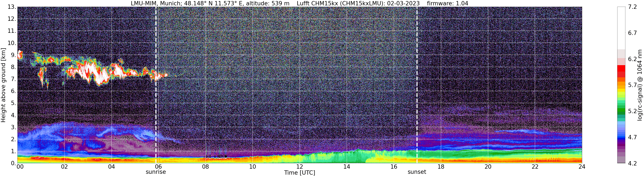Screen dimensions: 644x177
Task: Click the y-axis tick label '1.'
Action: pyautogui.click(x=13, y=151)
